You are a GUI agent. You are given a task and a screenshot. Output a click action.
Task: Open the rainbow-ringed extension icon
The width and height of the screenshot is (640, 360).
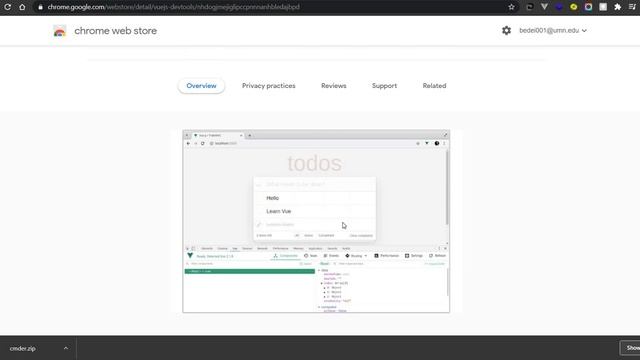tap(588, 7)
